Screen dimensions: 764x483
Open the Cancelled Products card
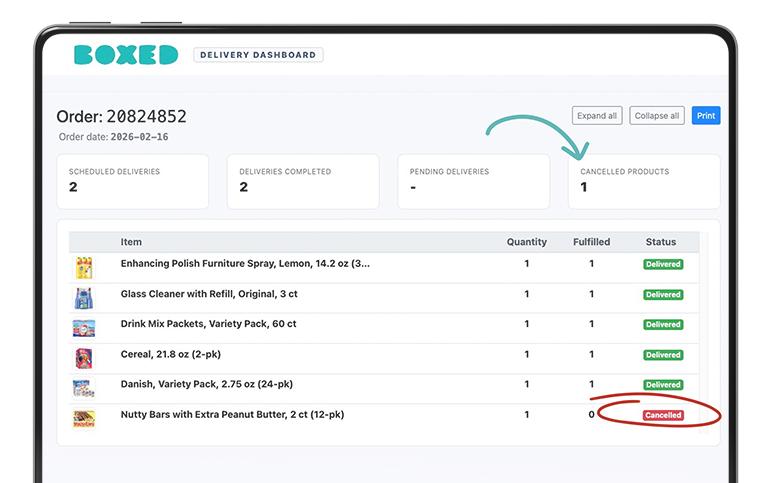644,182
